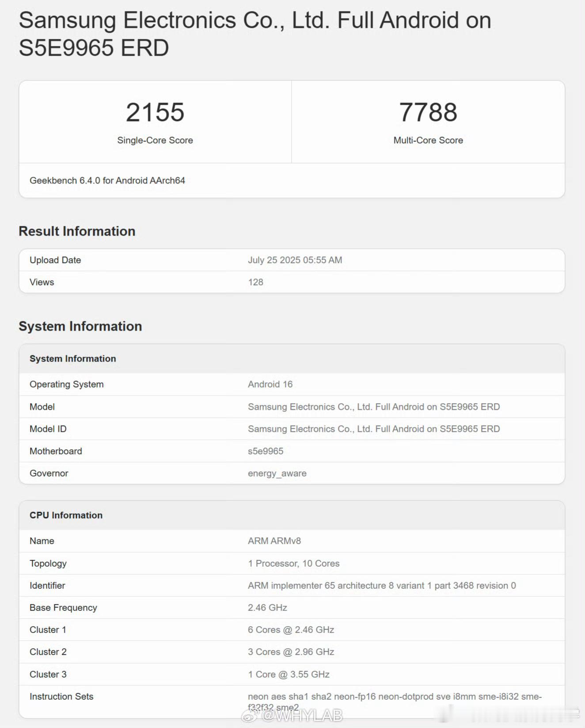The width and height of the screenshot is (585, 728).
Task: Select the single-core score 2155
Action: [155, 112]
